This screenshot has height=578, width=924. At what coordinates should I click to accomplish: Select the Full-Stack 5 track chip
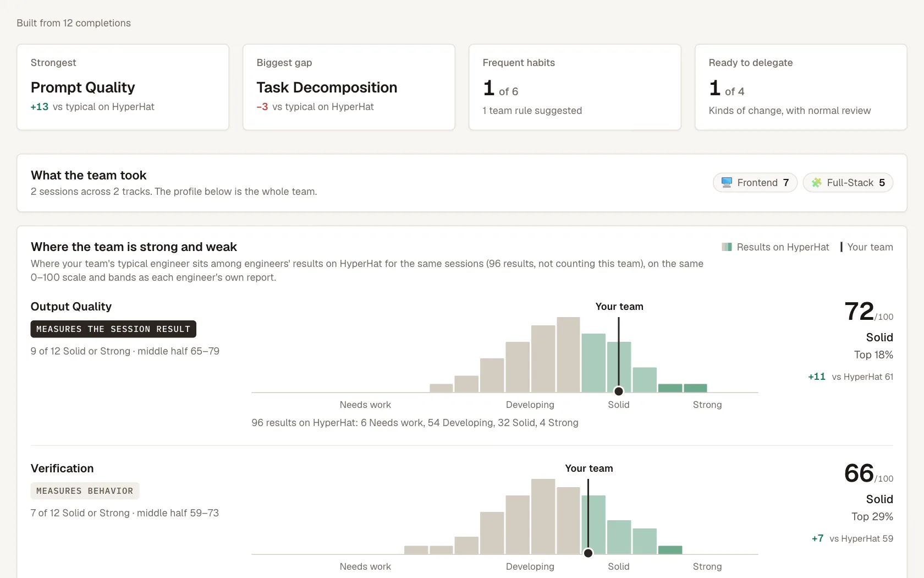(x=848, y=183)
